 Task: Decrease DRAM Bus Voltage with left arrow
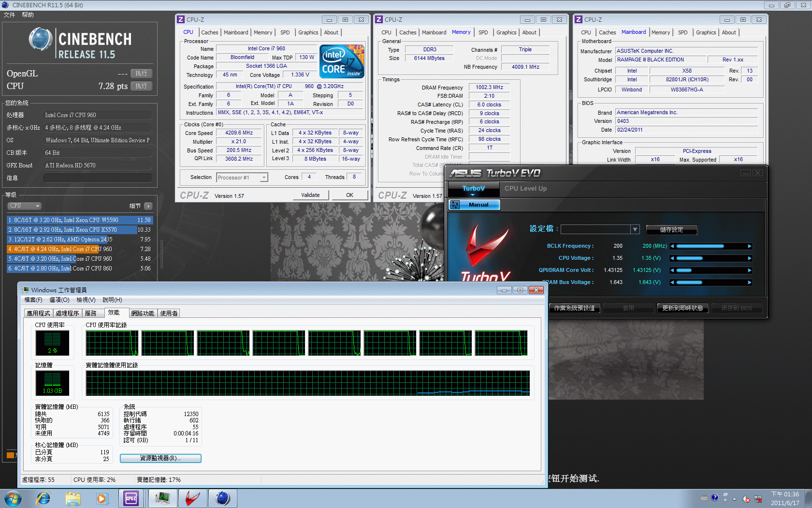pyautogui.click(x=672, y=283)
